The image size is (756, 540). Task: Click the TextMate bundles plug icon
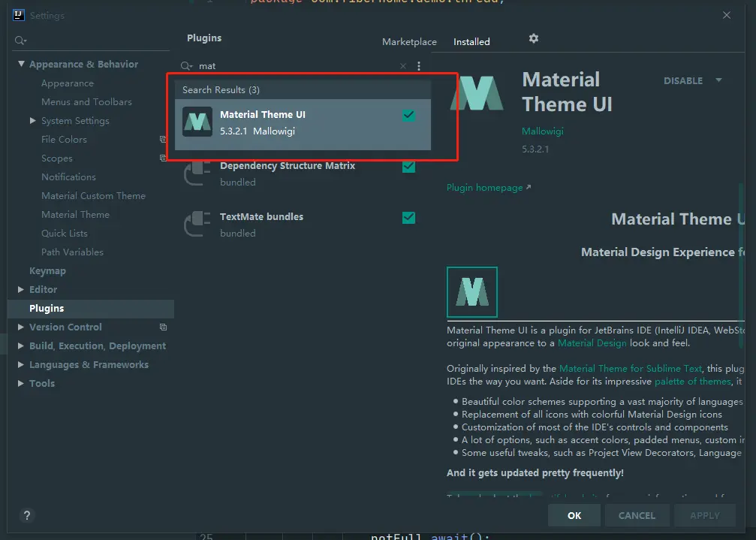[197, 224]
